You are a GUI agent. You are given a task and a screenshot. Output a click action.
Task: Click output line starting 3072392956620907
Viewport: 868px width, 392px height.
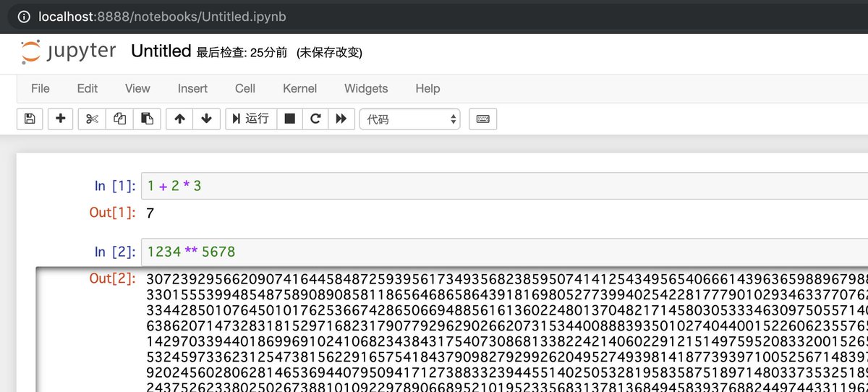(506, 279)
